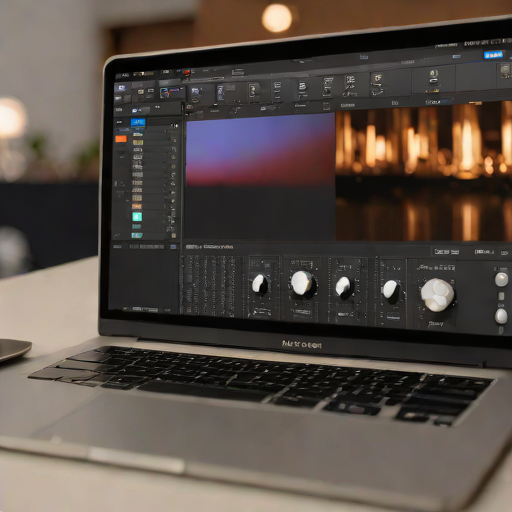
Task: Click the candlelight video preview pane
Action: pyautogui.click(x=423, y=173)
